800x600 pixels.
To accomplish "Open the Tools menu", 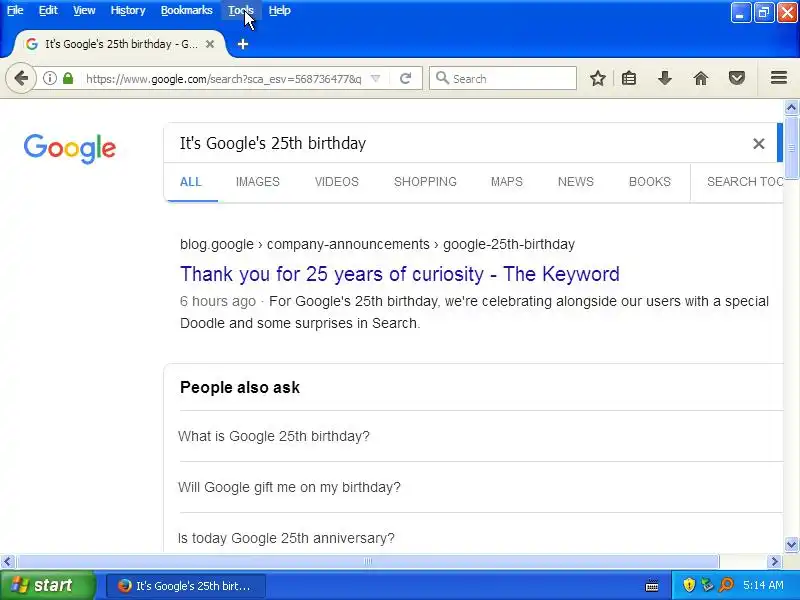I will tap(241, 10).
